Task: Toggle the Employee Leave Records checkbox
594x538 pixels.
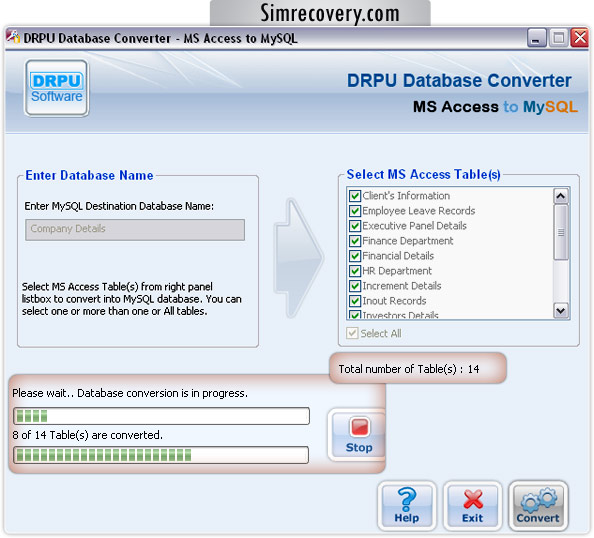Action: (x=355, y=211)
